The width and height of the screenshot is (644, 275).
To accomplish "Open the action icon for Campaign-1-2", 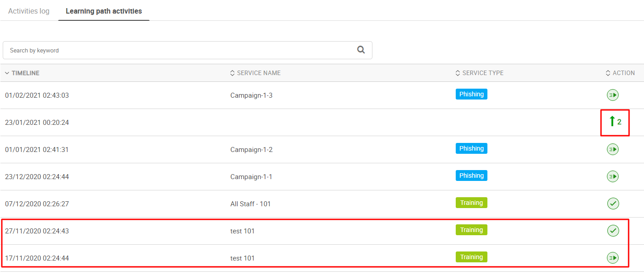I will [613, 149].
